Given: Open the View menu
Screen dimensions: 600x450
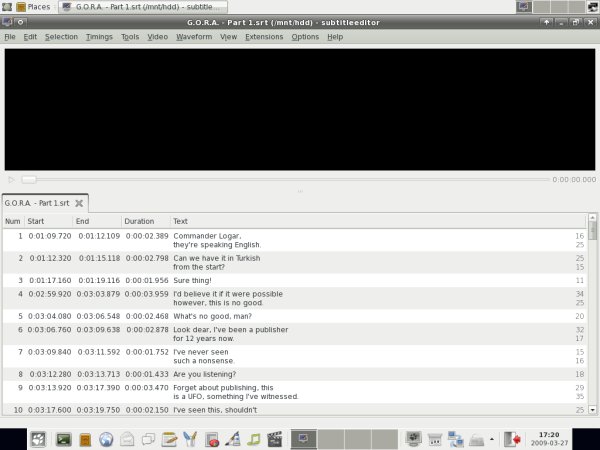Looking at the screenshot, I should pos(228,37).
